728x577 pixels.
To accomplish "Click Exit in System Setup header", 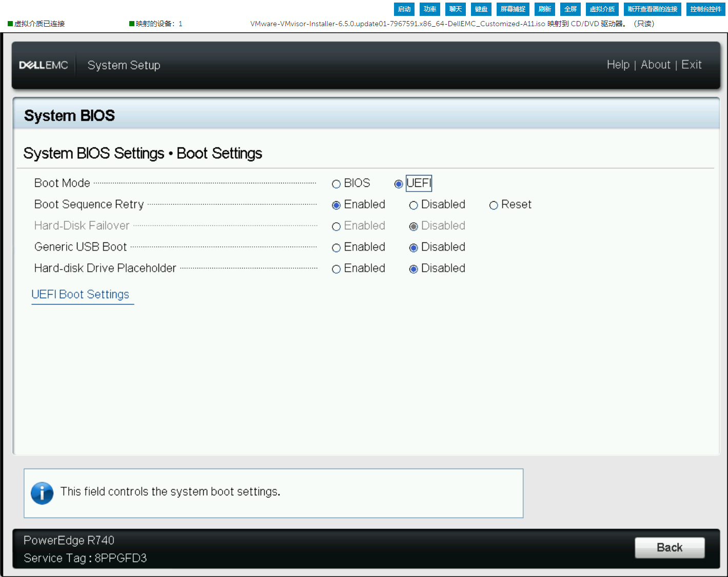I will 692,65.
